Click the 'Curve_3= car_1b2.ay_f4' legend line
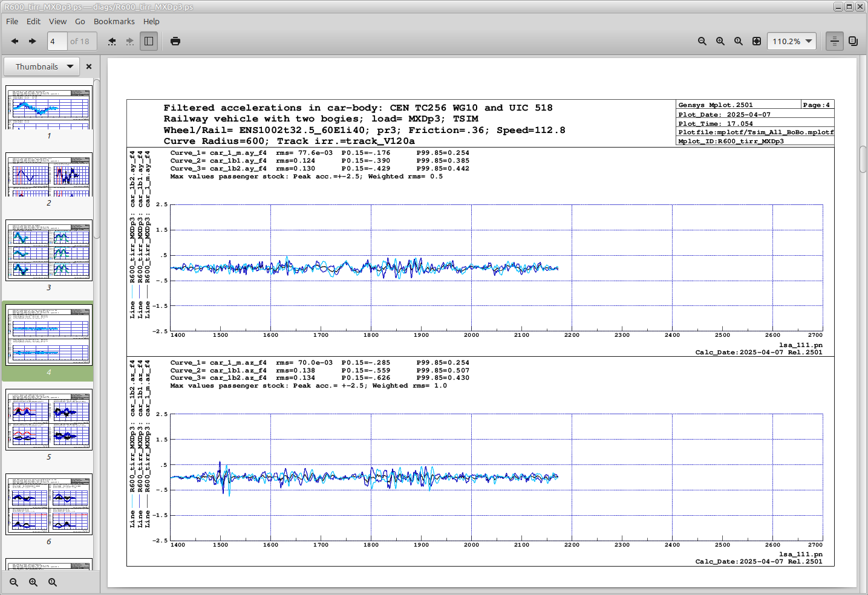 [x=320, y=169]
